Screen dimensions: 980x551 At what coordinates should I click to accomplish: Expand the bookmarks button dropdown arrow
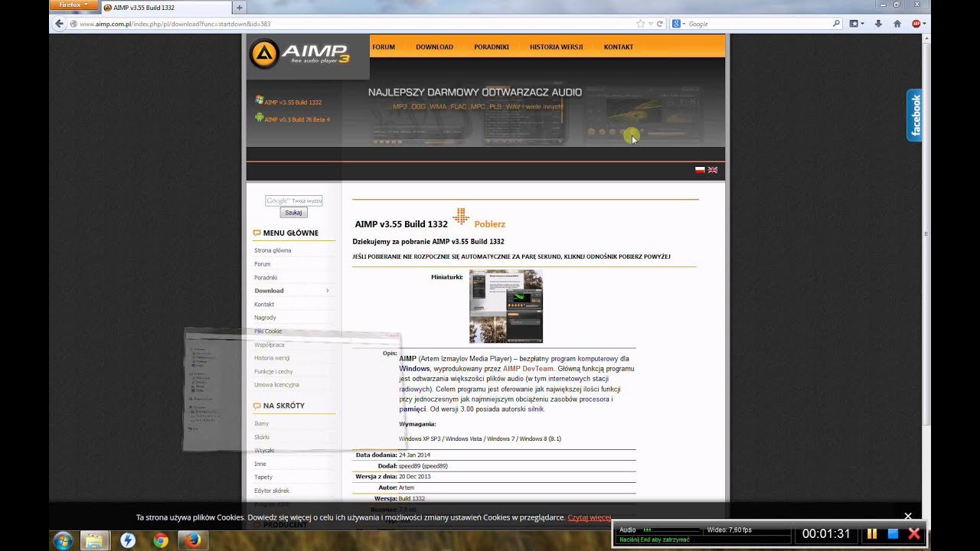(x=863, y=24)
